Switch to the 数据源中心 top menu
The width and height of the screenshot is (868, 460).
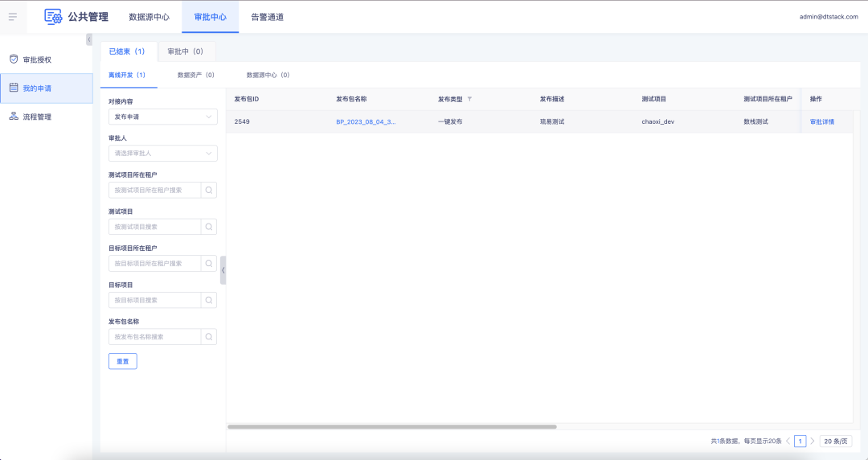click(149, 17)
